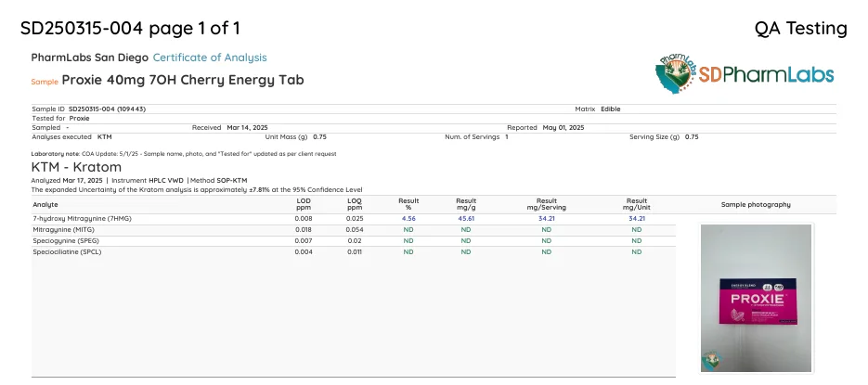Click Mitragynine LOD value 0.018

click(304, 229)
